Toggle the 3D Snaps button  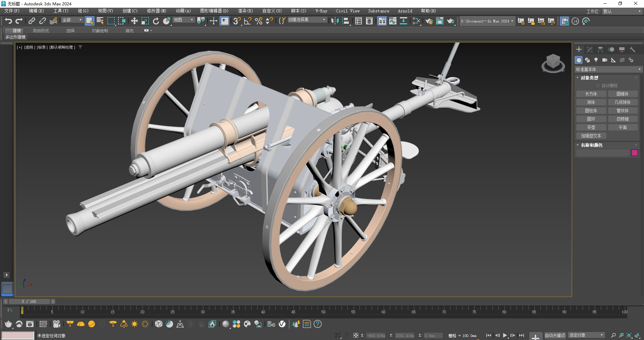[237, 21]
